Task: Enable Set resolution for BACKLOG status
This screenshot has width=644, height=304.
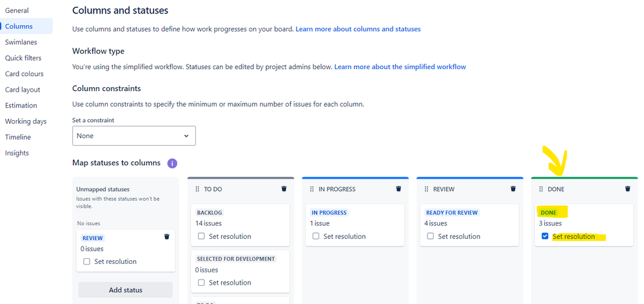Action: (x=201, y=236)
